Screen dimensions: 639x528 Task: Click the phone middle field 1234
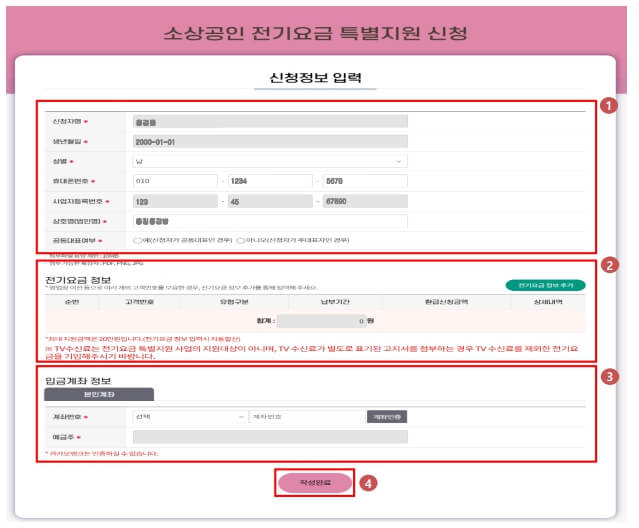[x=270, y=181]
